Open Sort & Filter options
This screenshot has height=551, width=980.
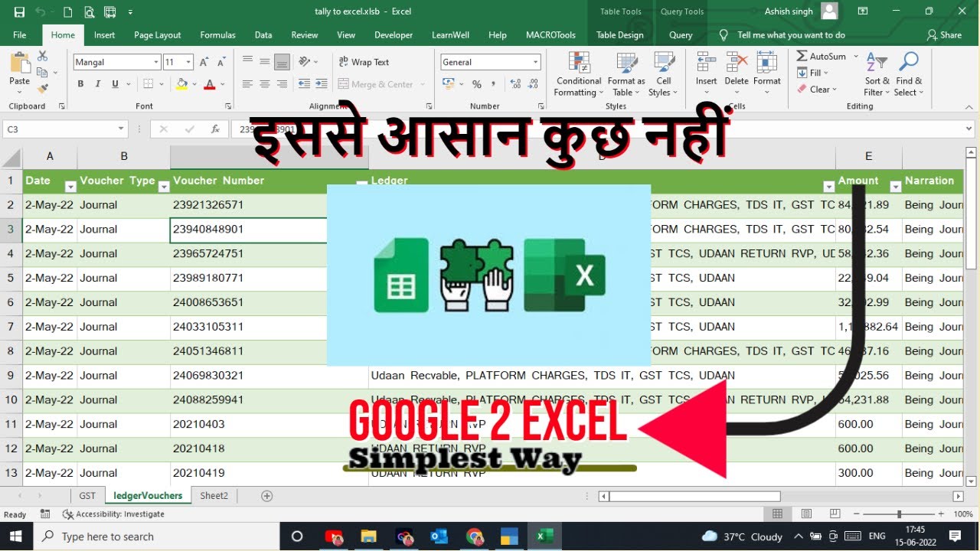[x=876, y=74]
